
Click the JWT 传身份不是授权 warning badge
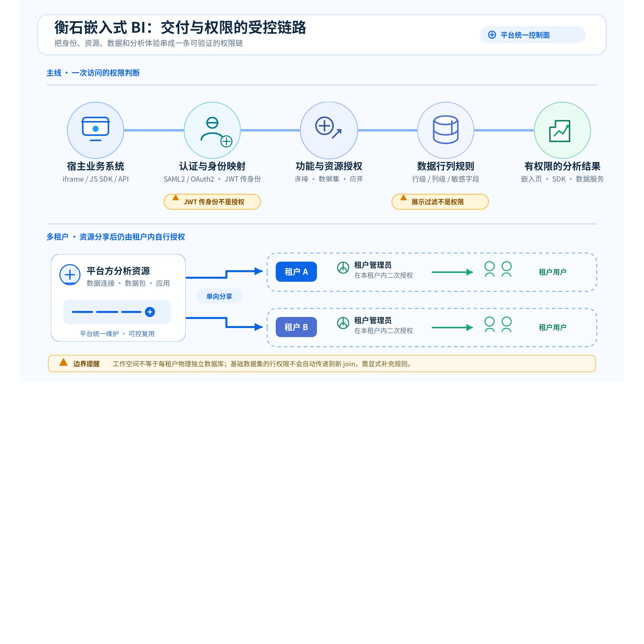212,202
